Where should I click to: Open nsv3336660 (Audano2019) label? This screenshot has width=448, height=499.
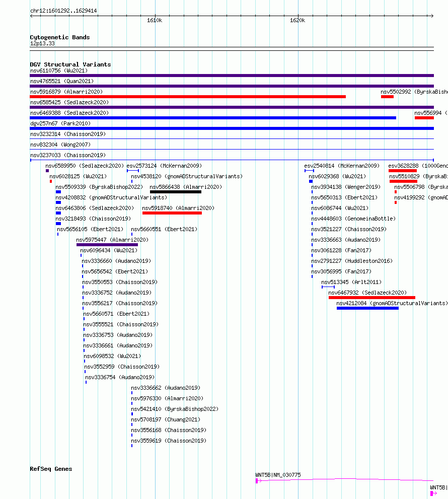[116, 261]
